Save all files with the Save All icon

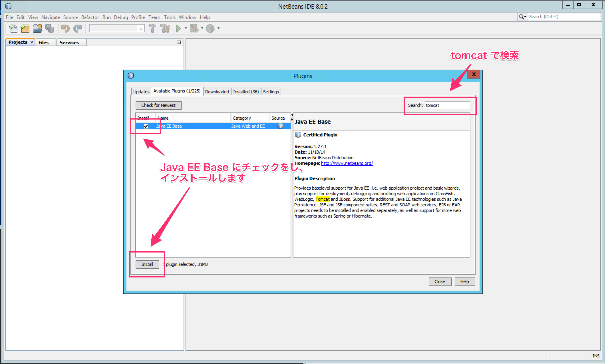[x=50, y=28]
